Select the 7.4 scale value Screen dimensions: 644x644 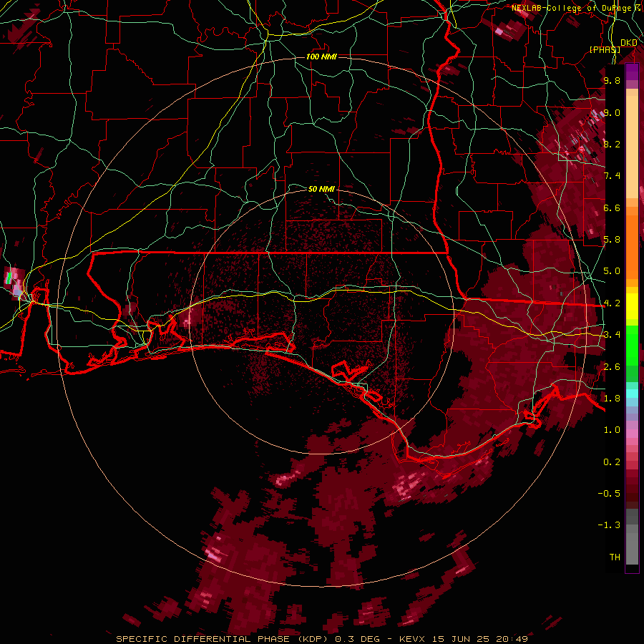(612, 176)
